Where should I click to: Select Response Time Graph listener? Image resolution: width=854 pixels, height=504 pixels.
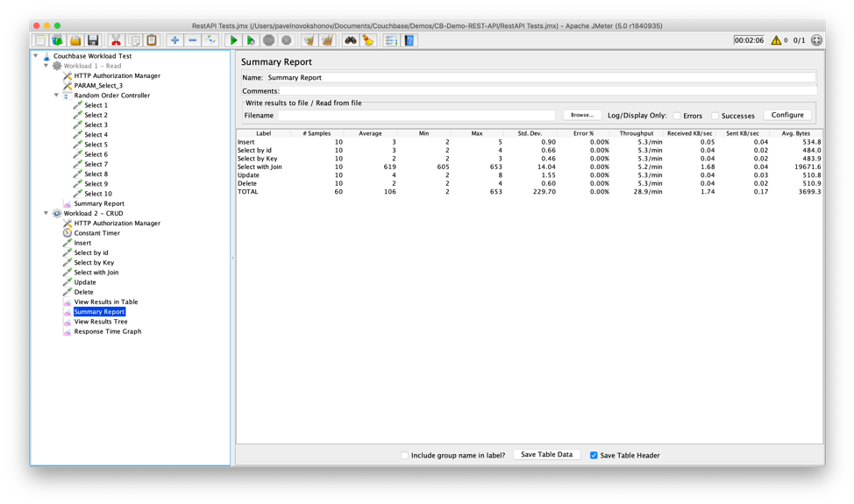108,331
